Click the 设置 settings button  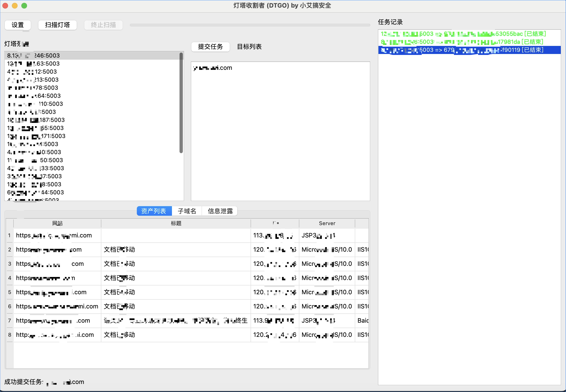(18, 25)
